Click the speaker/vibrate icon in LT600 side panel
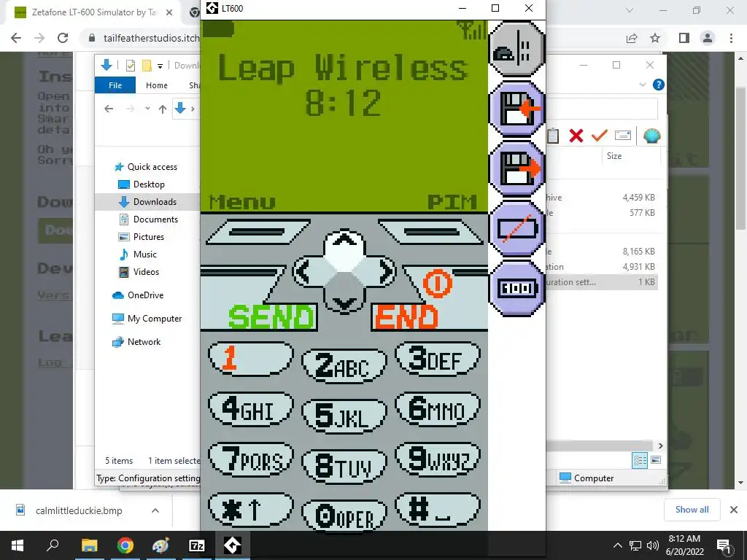This screenshot has width=747, height=560. [x=517, y=49]
